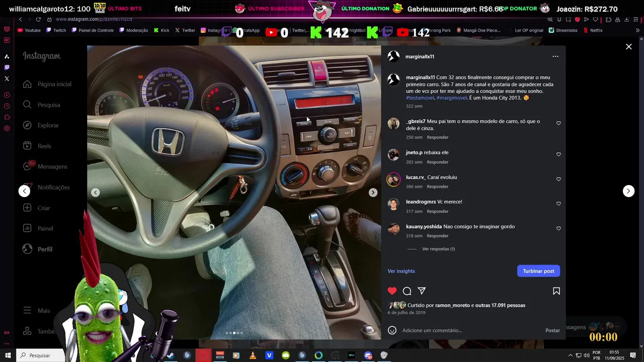Click the Instagram logo wordmark
This screenshot has height=362, width=644.
(x=42, y=56)
